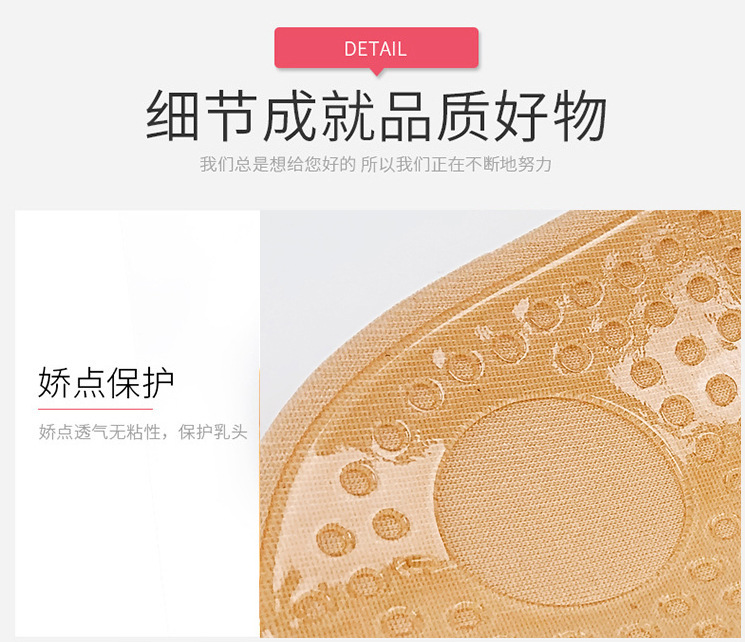Click the 成就 characters in the headline
Screen dimensions: 745x642
coord(318,115)
